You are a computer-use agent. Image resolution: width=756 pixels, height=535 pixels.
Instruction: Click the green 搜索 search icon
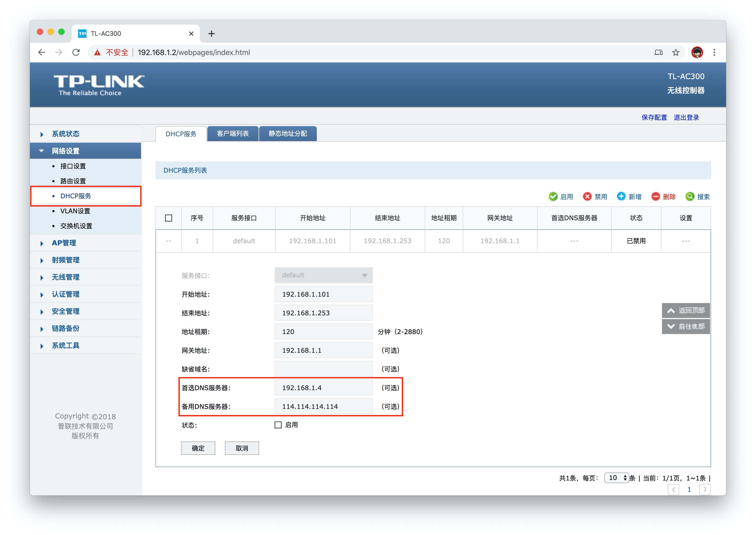(690, 197)
